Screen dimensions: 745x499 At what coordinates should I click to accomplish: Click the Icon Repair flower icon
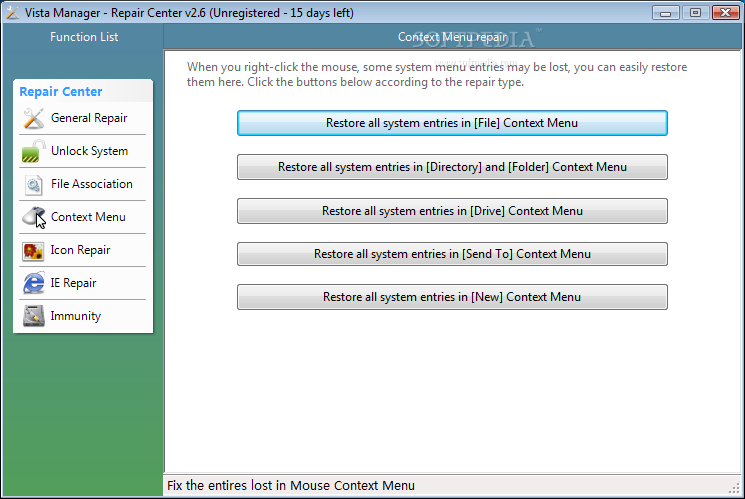[33, 250]
